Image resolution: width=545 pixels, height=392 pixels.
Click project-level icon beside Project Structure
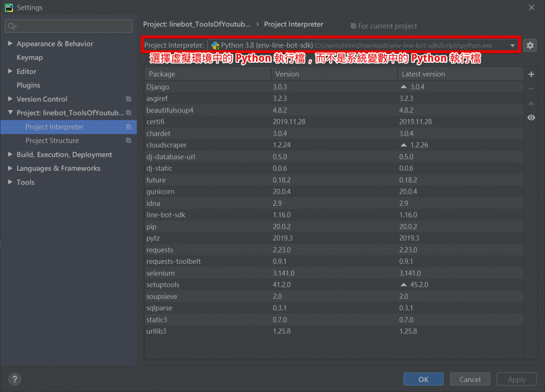click(129, 140)
